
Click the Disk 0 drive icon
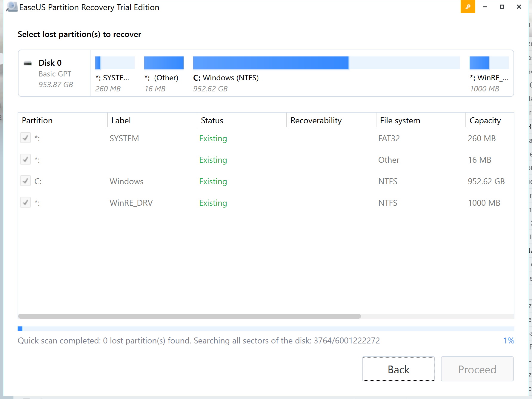[x=28, y=63]
